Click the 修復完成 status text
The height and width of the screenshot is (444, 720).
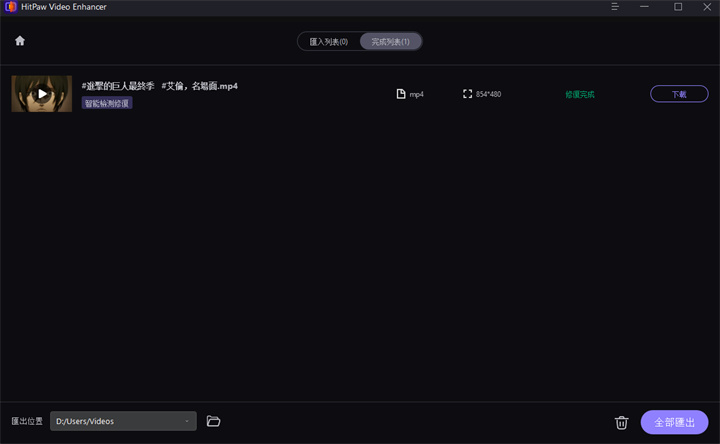[579, 95]
